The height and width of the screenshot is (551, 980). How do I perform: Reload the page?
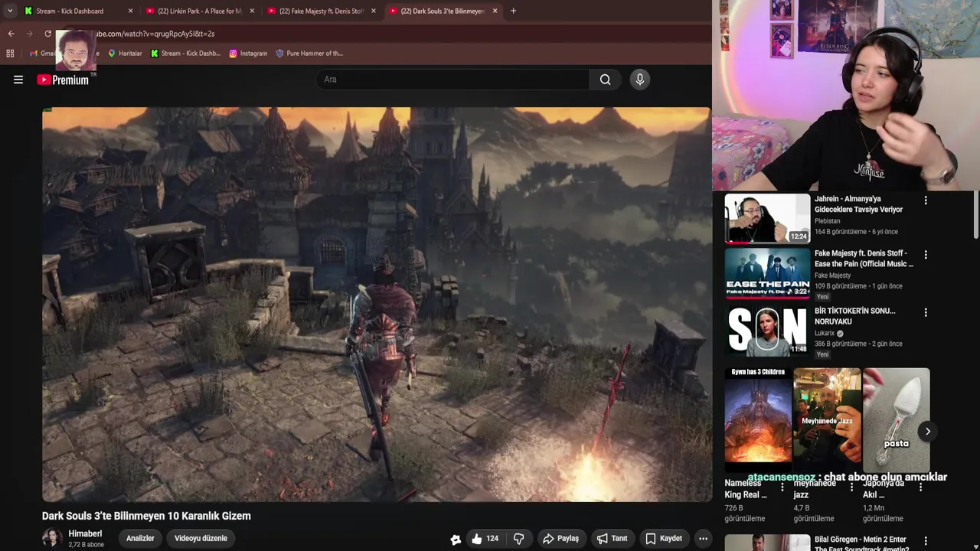(47, 34)
